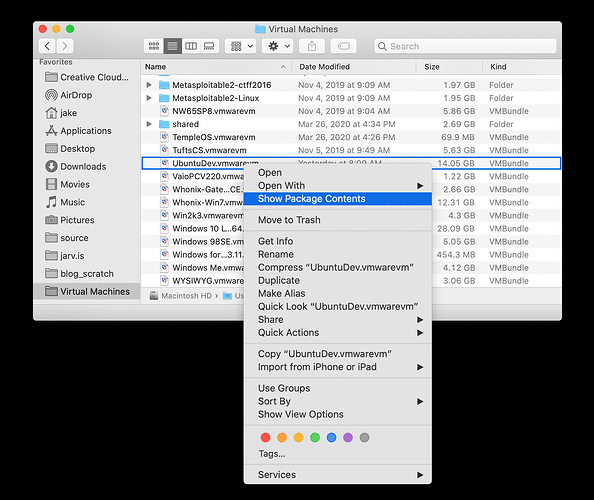Choose Compress "UbuntuDev.vmwarevm"
The width and height of the screenshot is (594, 500).
coord(338,267)
